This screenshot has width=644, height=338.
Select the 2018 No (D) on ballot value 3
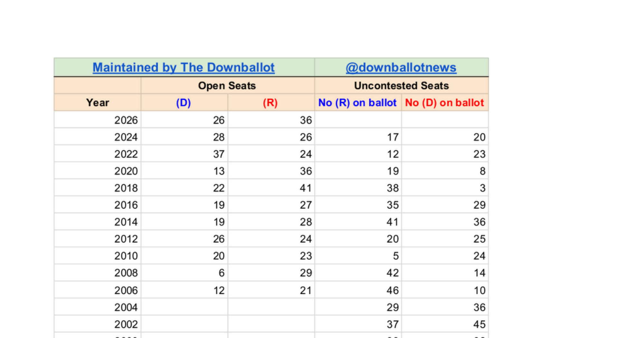[482, 188]
